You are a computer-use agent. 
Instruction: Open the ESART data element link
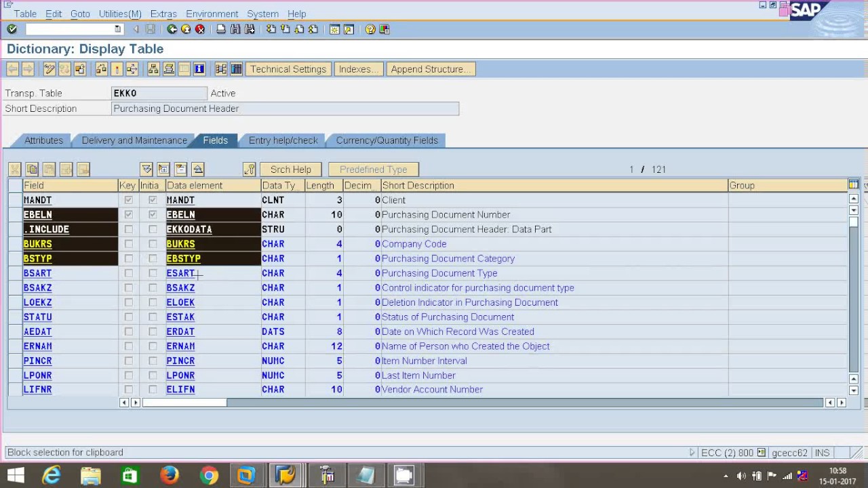(x=180, y=273)
